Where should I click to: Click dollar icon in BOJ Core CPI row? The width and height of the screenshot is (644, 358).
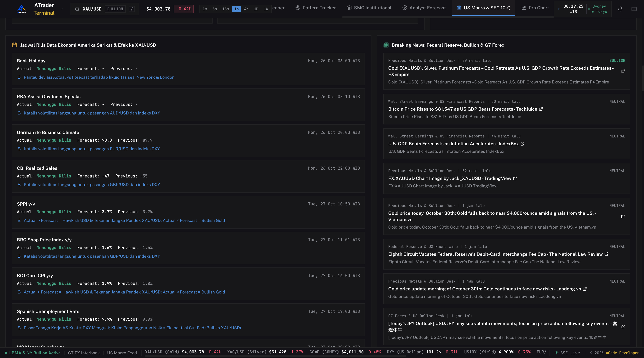19,292
